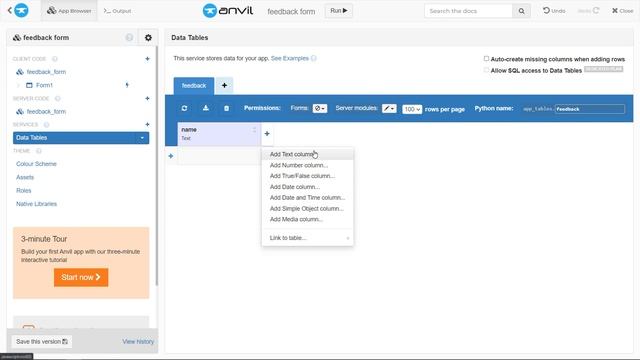
Task: Switch to App Browser tab
Action: [x=69, y=11]
